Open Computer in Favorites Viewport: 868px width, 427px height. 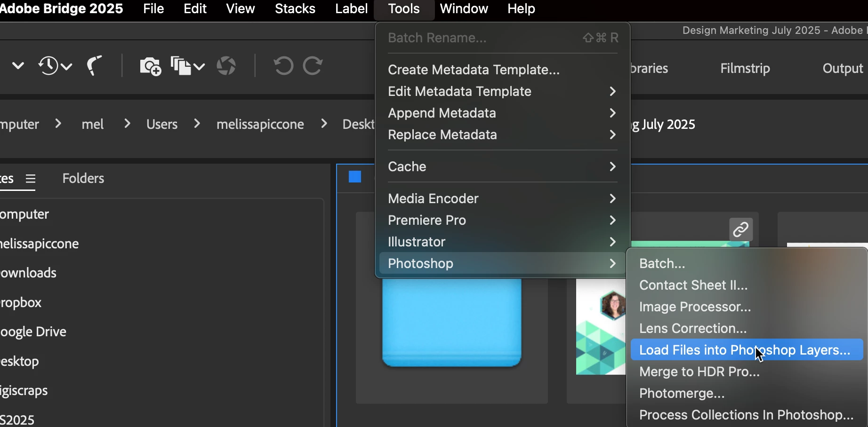pos(24,214)
